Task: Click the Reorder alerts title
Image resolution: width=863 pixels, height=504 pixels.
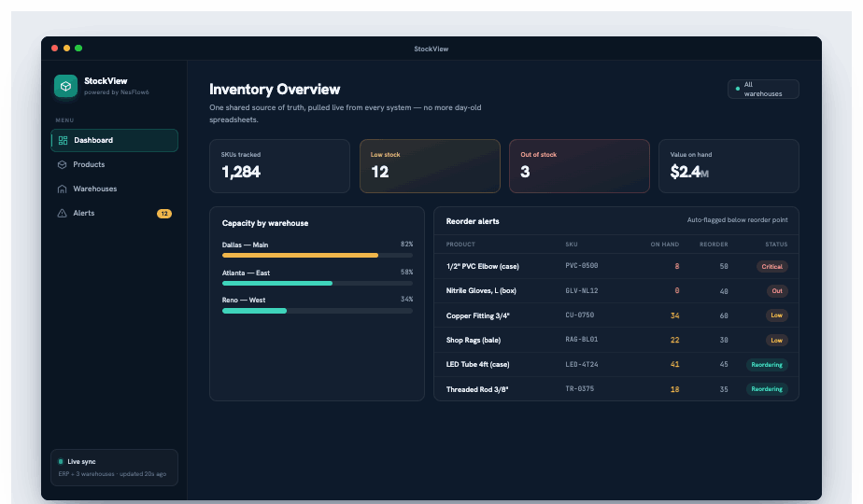Action: tap(473, 221)
